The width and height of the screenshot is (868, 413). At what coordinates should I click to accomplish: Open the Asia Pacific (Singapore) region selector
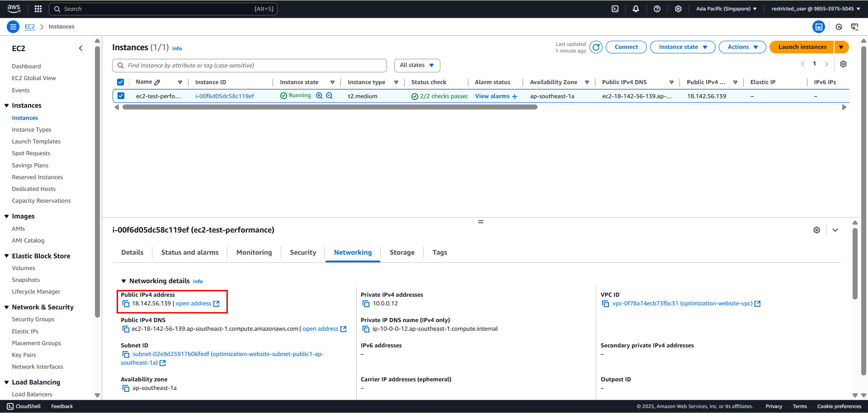726,9
